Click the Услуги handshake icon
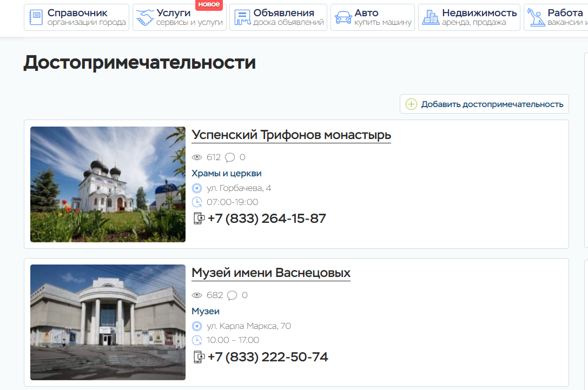The image size is (588, 390). click(144, 17)
